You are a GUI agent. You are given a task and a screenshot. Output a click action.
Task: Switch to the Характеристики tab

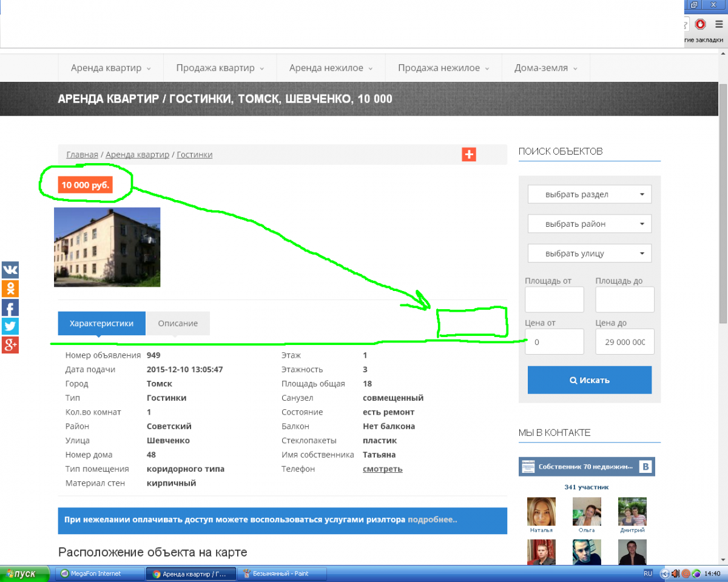[x=102, y=323]
